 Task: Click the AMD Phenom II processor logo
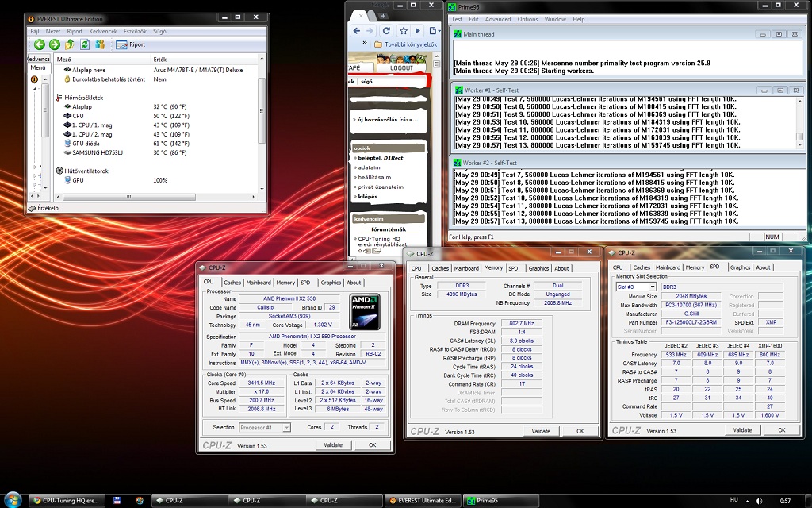click(x=365, y=311)
